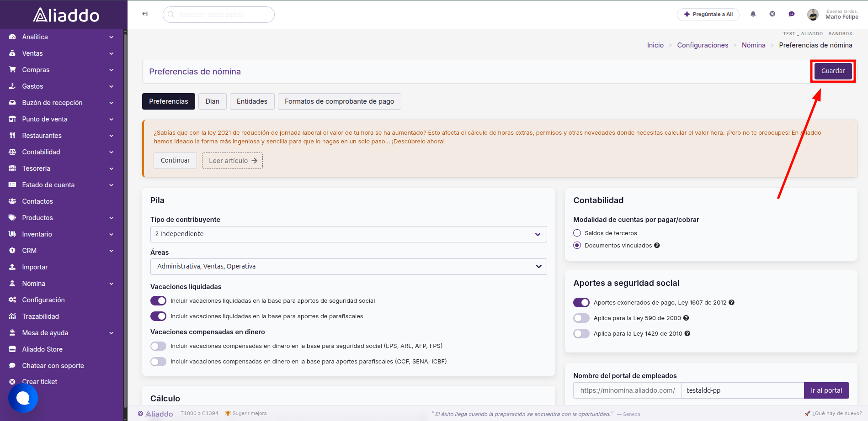Click the Trazabilidad icon in sidebar
Image resolution: width=868 pixels, height=421 pixels.
coord(12,316)
